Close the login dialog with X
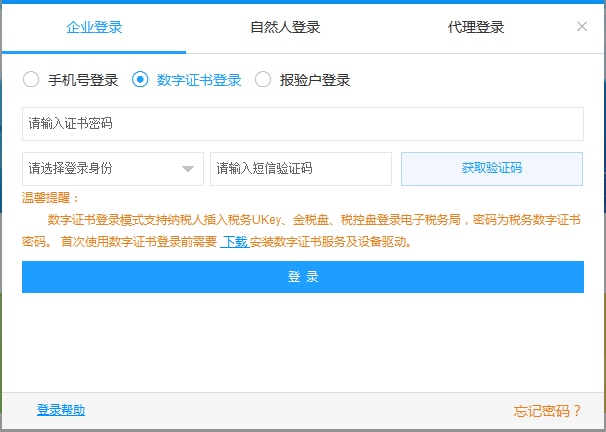 pyautogui.click(x=582, y=27)
